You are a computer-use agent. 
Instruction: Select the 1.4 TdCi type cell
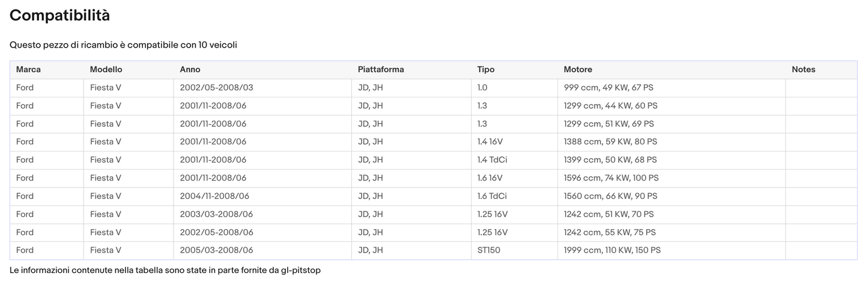(491, 160)
